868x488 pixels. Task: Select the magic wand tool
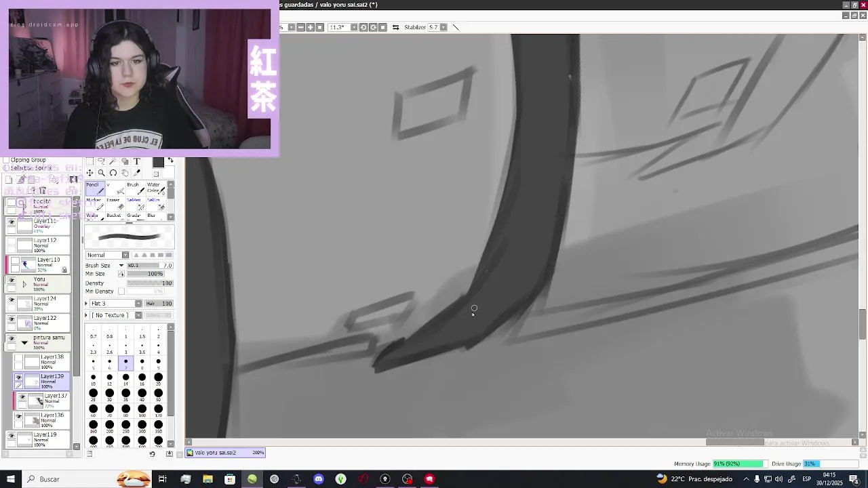tap(113, 161)
